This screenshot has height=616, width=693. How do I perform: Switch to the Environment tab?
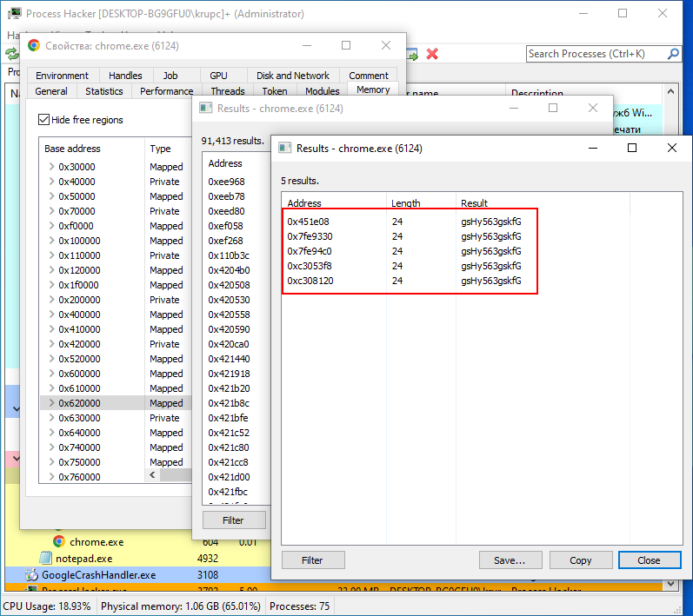63,76
